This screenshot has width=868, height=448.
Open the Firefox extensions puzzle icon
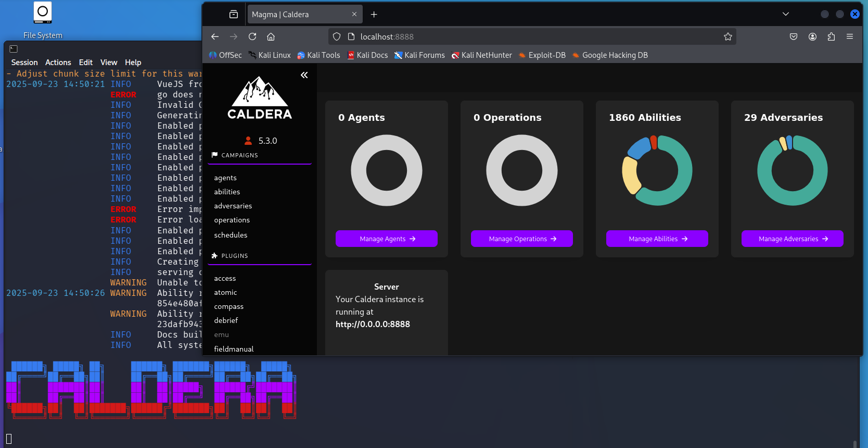click(831, 36)
